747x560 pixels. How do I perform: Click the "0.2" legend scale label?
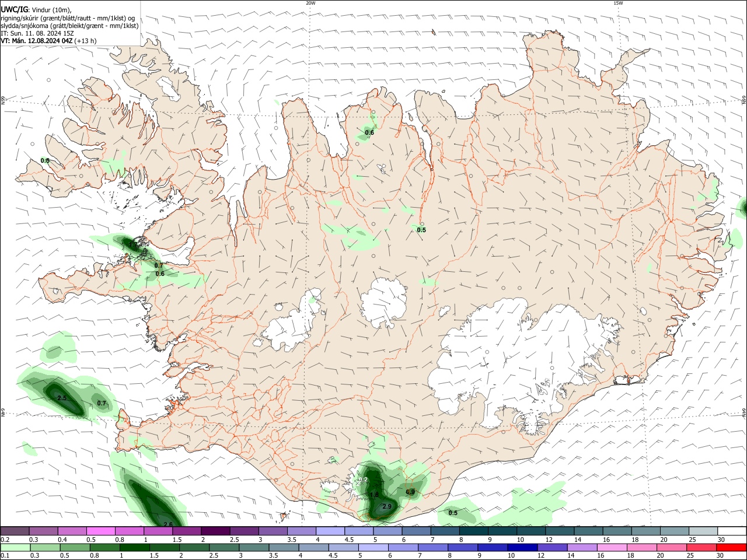(x=5, y=540)
